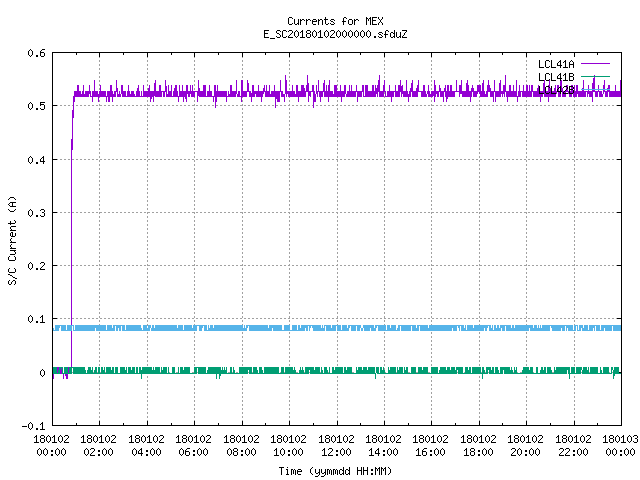Click the -0.1 y-axis tick label

point(33,426)
